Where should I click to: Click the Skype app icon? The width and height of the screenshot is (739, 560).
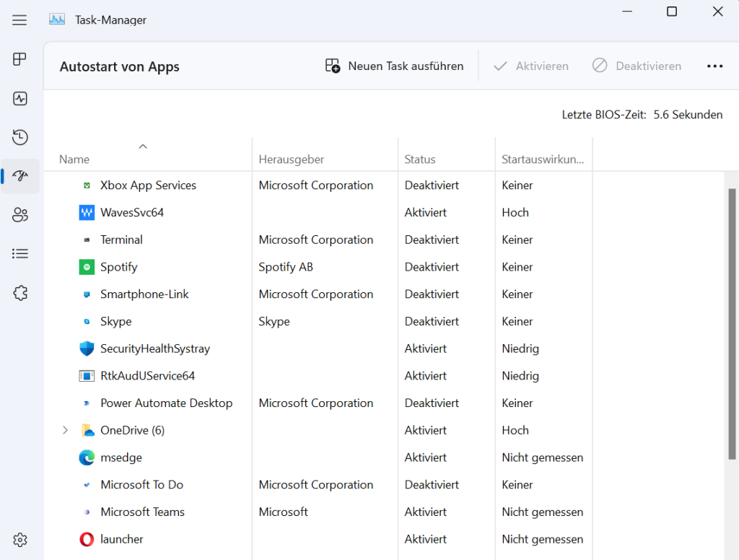(x=87, y=321)
